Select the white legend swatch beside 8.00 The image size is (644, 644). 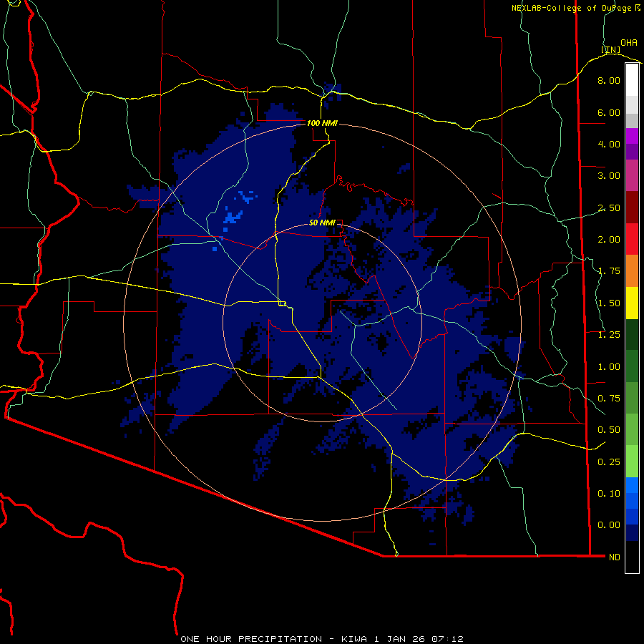tap(632, 80)
